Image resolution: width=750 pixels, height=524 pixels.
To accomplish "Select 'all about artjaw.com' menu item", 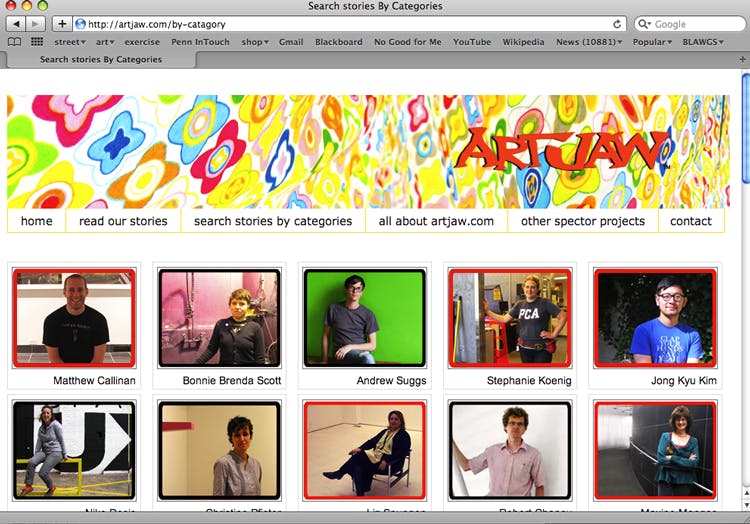I will tap(436, 221).
